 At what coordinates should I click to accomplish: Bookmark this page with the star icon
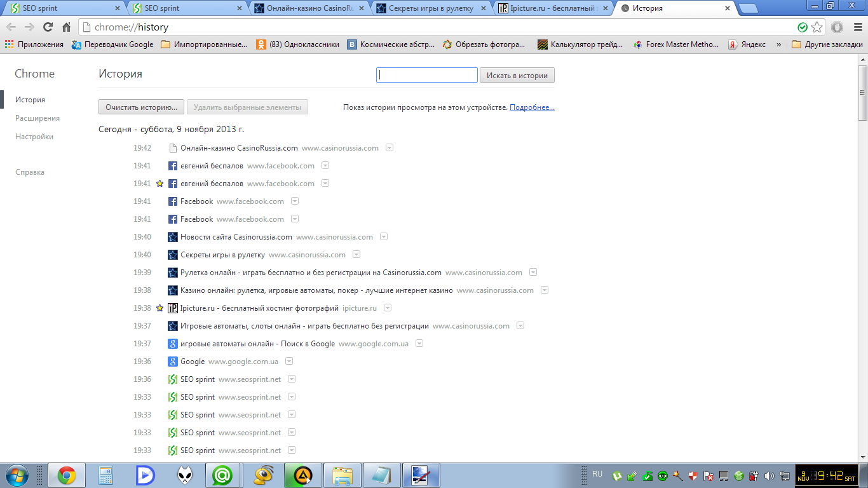click(817, 27)
